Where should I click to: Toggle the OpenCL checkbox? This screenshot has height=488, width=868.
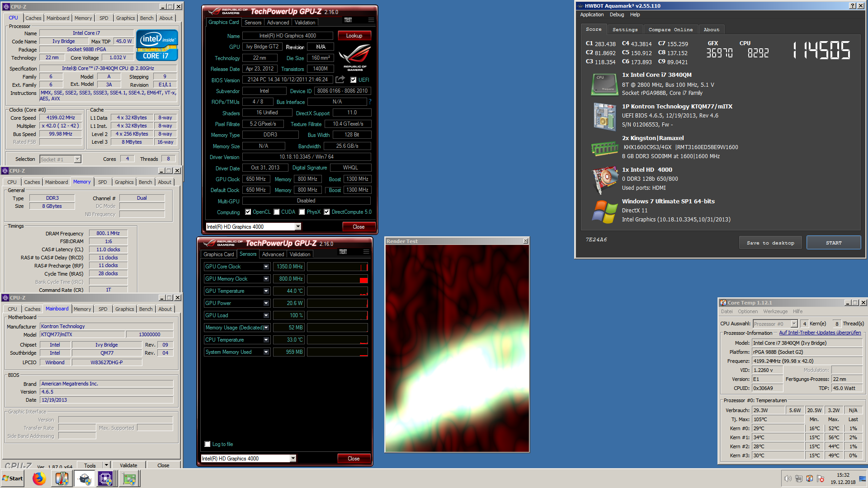coord(248,212)
